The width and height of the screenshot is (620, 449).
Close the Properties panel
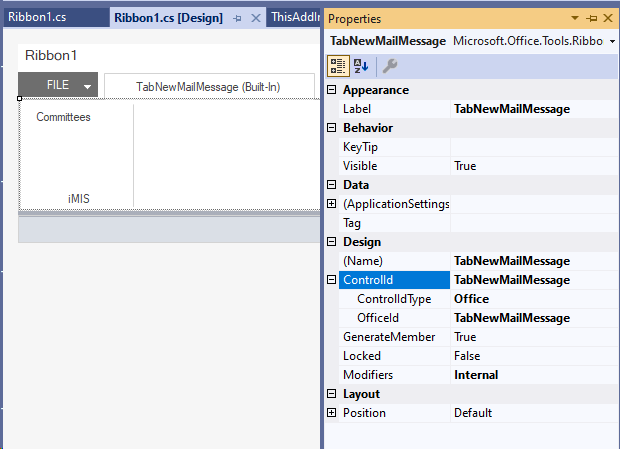click(608, 18)
